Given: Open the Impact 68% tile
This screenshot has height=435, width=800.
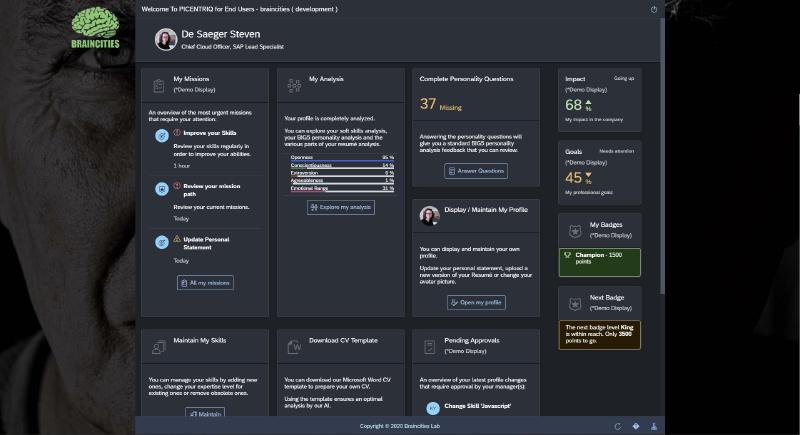Looking at the screenshot, I should tap(599, 100).
